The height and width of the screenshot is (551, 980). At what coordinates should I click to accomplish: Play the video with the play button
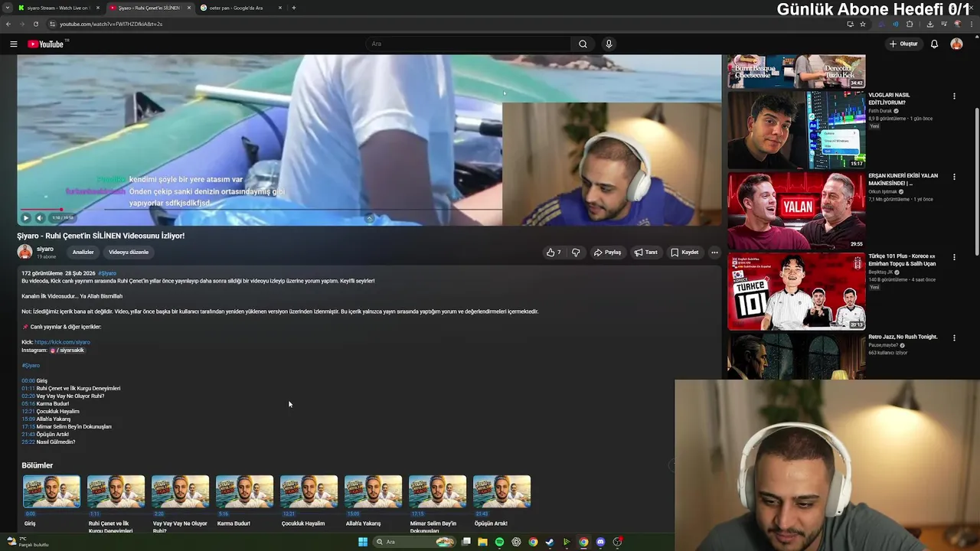coord(25,217)
